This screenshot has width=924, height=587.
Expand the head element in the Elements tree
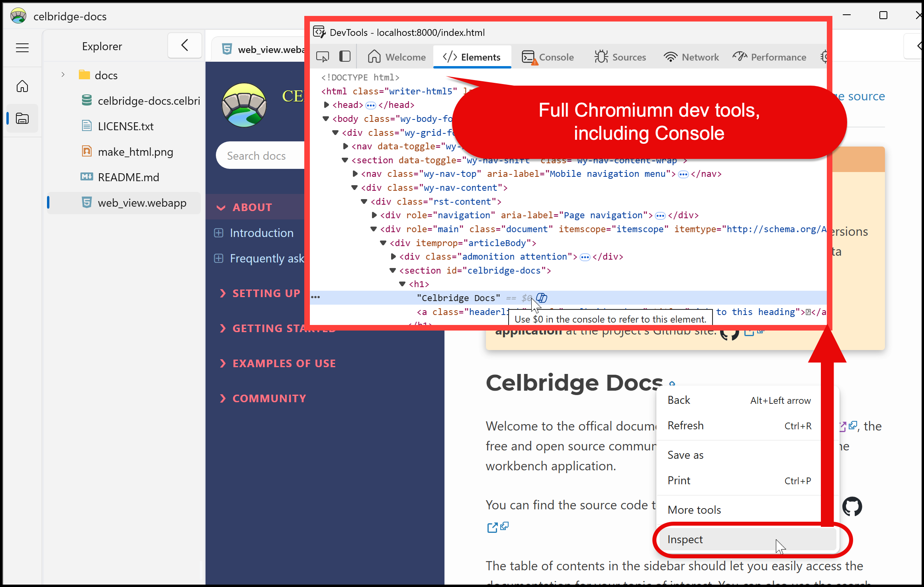326,105
